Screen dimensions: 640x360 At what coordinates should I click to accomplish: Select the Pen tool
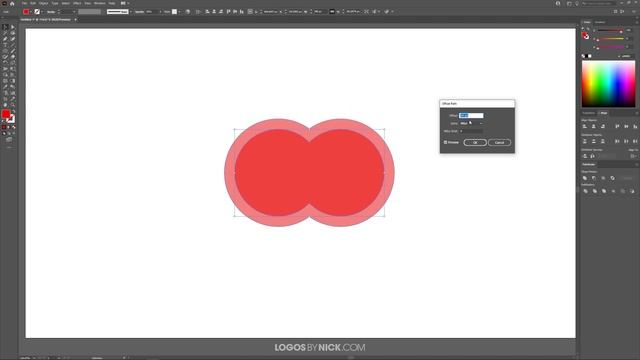[x=5, y=38]
